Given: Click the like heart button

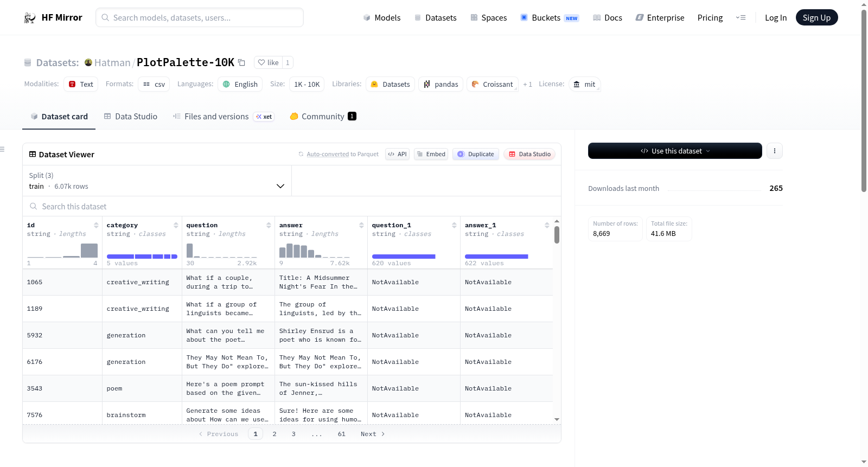Looking at the screenshot, I should 268,62.
